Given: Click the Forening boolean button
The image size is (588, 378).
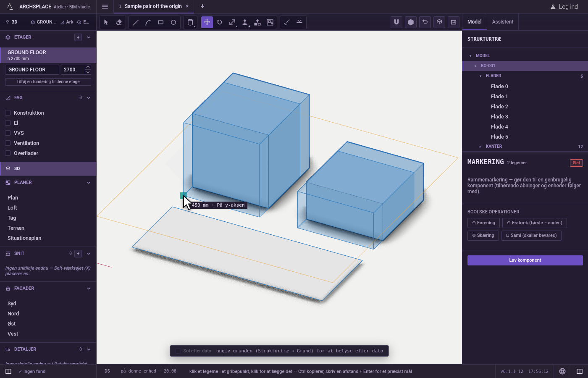Looking at the screenshot, I should point(483,223).
